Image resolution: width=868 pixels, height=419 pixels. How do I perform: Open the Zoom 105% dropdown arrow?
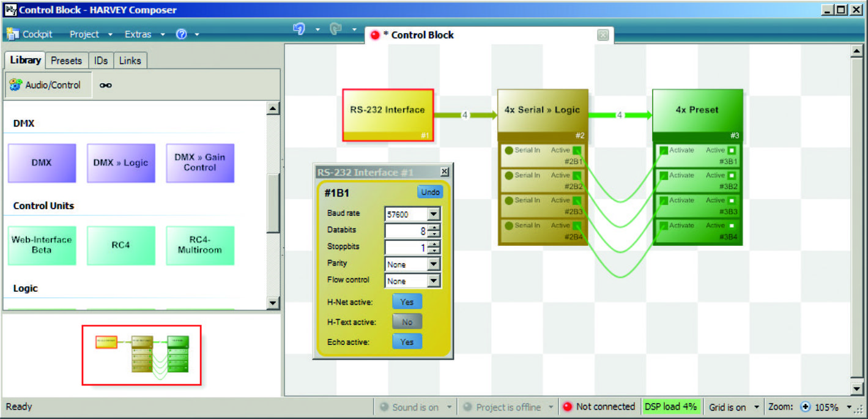(x=849, y=407)
